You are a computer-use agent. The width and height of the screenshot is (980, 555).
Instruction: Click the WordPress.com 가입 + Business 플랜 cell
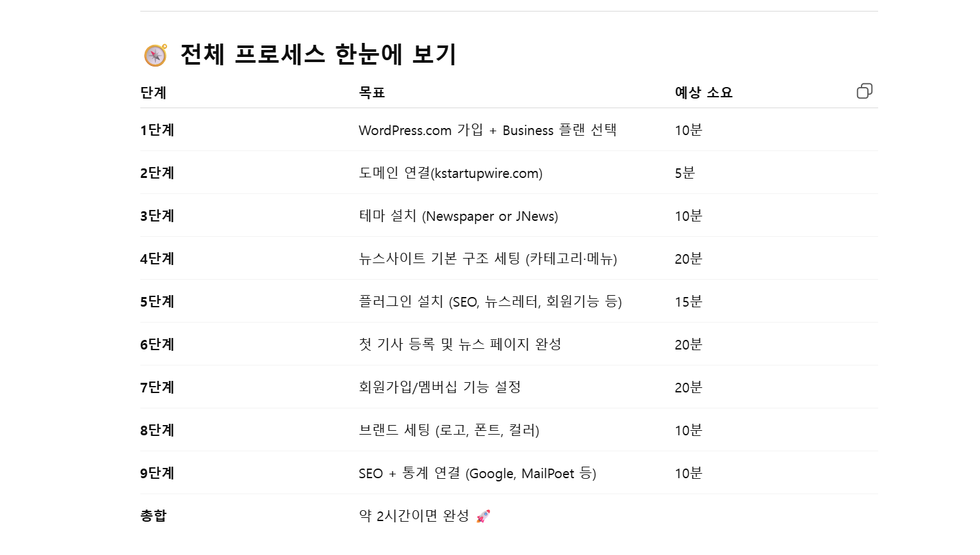[487, 131]
